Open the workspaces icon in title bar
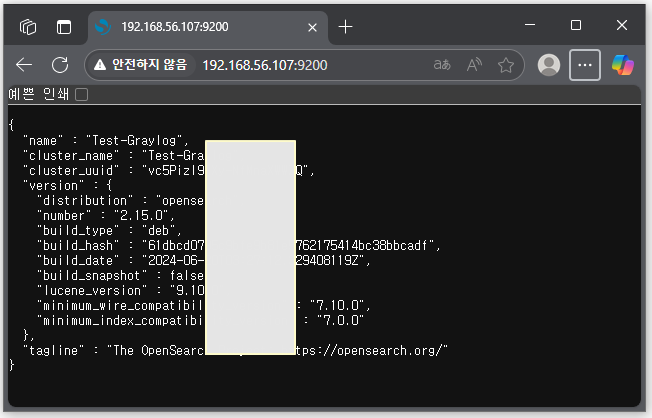Screen dimensions: 652x418 point(28,27)
